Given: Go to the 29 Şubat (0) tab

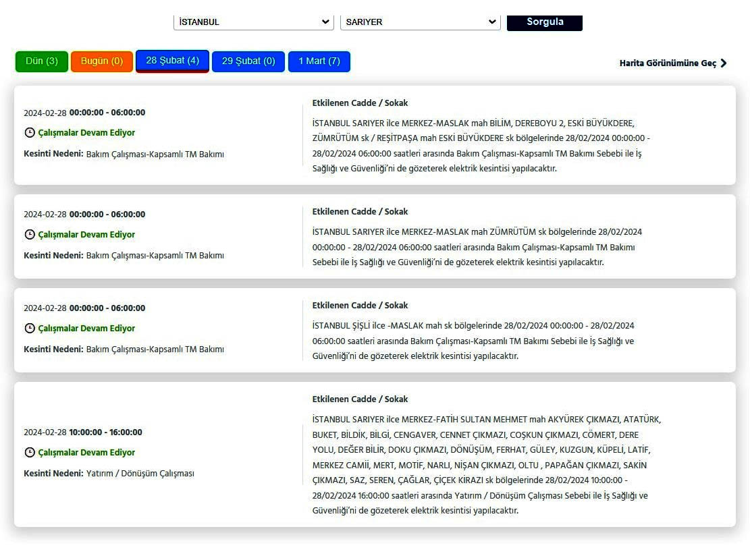Looking at the screenshot, I should 248,61.
